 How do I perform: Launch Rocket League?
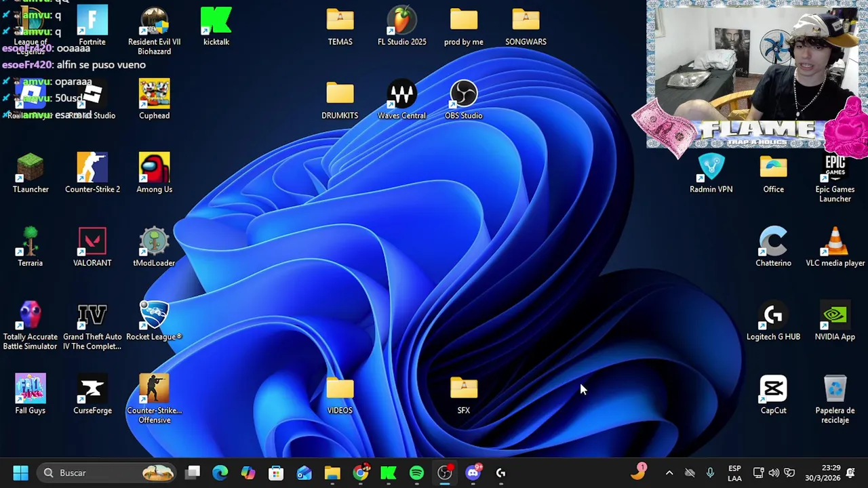[154, 321]
